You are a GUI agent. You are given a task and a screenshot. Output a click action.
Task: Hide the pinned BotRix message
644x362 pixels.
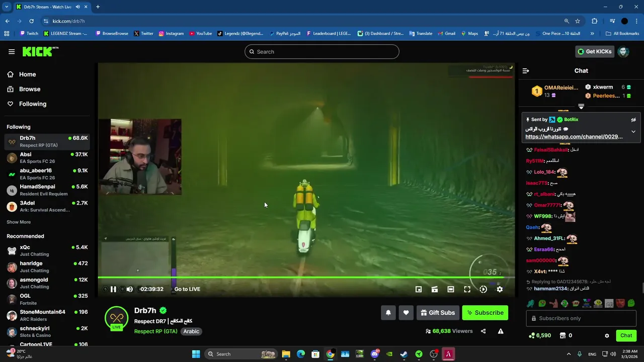(x=633, y=120)
